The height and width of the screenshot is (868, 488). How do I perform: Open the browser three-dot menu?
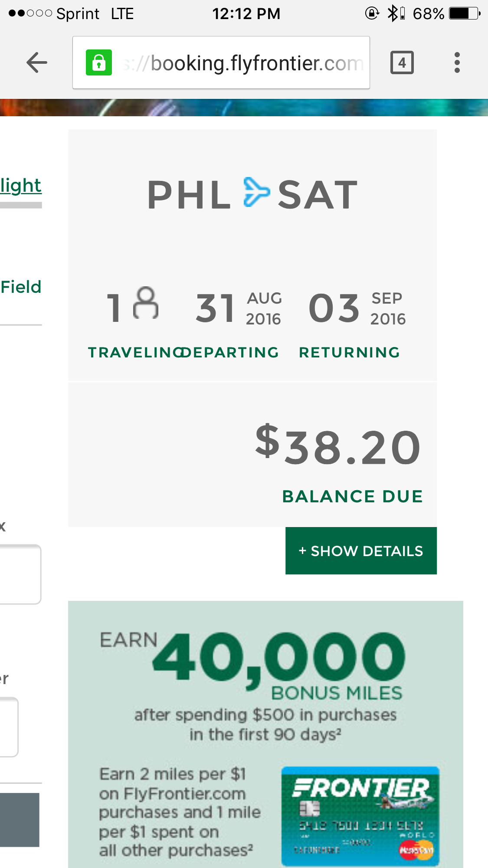(x=457, y=63)
